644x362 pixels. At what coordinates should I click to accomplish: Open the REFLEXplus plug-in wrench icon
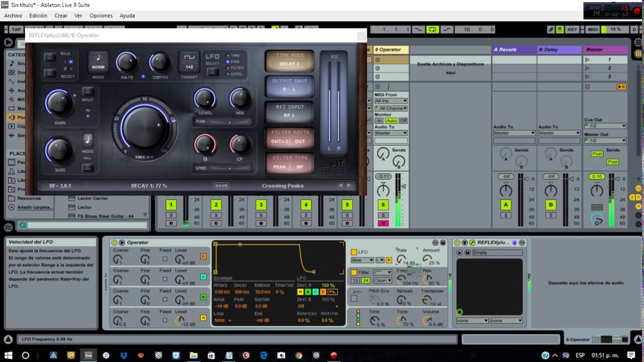tap(472, 242)
